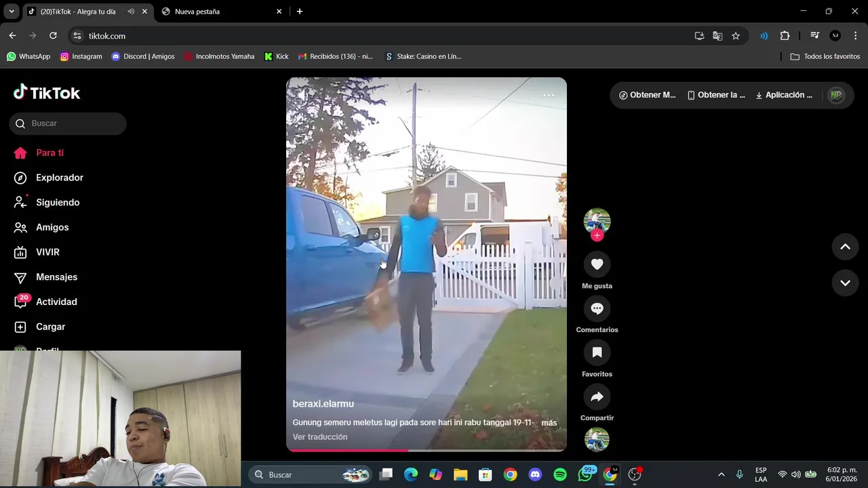Go back in browser history

pyautogui.click(x=12, y=36)
